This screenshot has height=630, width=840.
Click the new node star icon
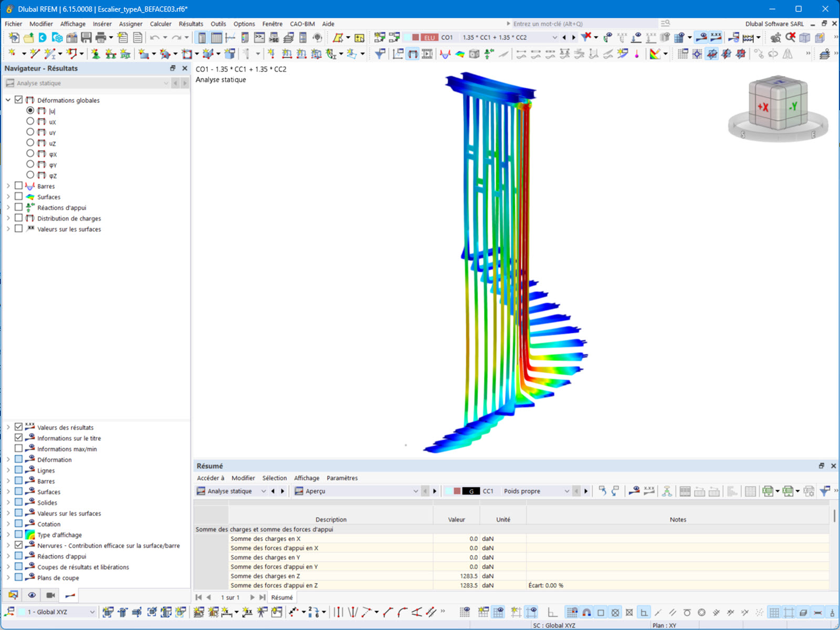click(13, 54)
